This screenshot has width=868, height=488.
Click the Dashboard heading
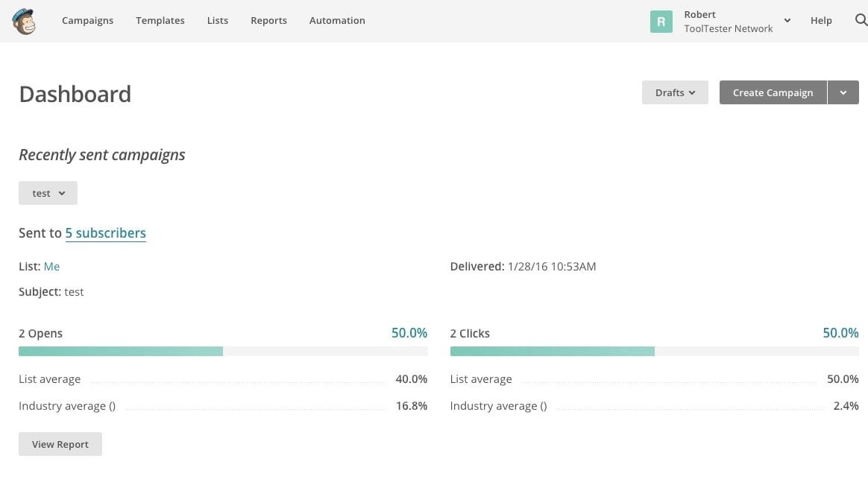coord(75,94)
